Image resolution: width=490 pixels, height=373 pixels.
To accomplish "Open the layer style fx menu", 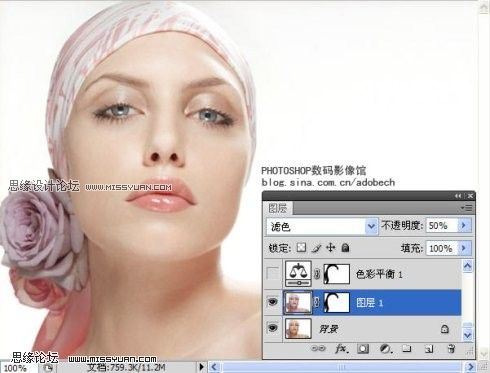I will [341, 349].
